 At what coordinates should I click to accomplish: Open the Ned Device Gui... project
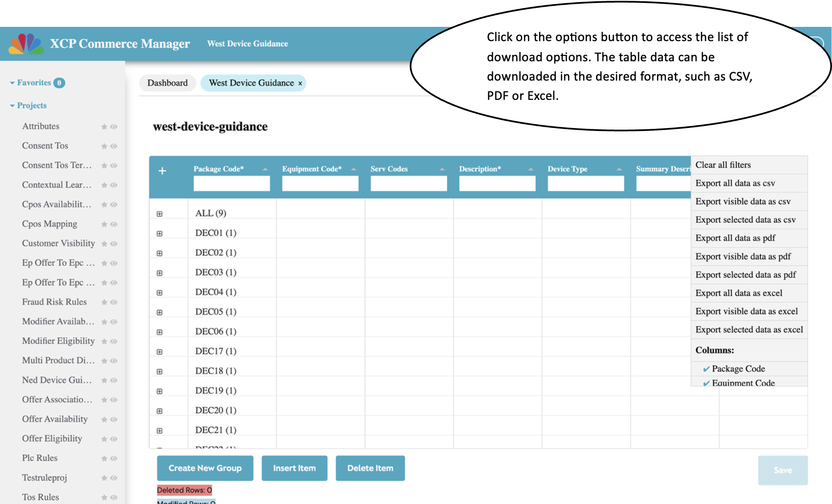[x=57, y=380]
